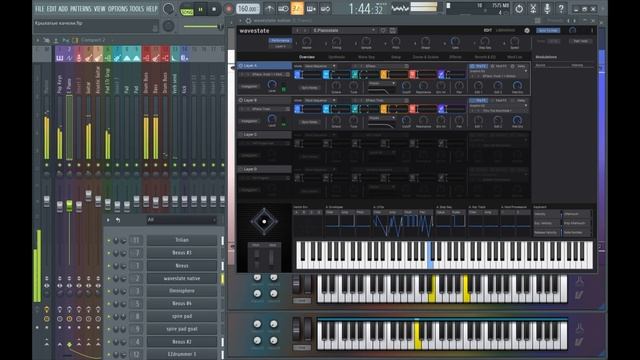
Task: Toggle the orange countdown-before-recording icon
Action: click(297, 9)
